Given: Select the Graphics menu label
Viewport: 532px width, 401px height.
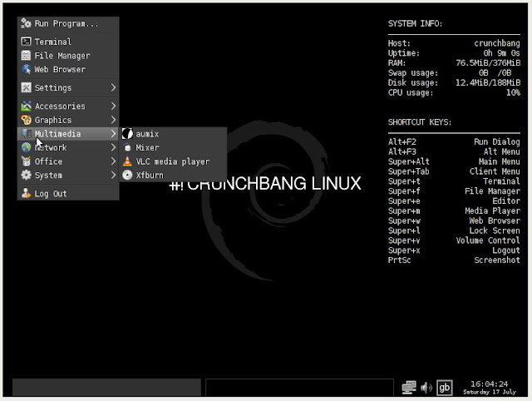Looking at the screenshot, I should tap(53, 120).
